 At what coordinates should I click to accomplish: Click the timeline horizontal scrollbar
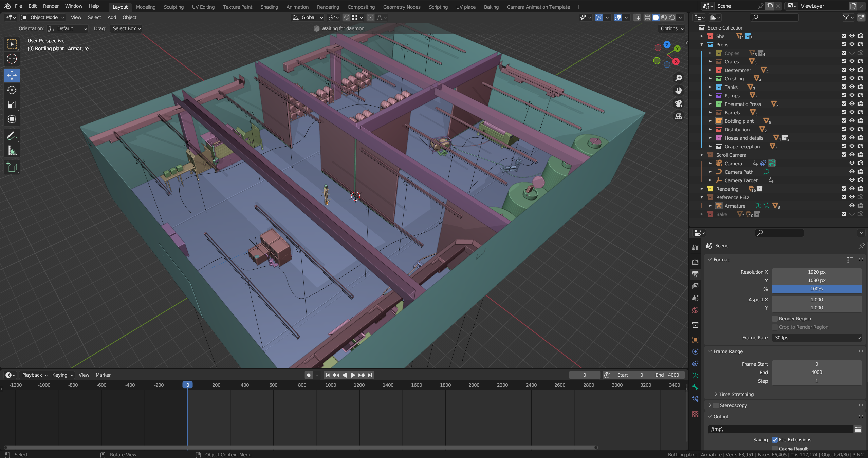pyautogui.click(x=300, y=447)
